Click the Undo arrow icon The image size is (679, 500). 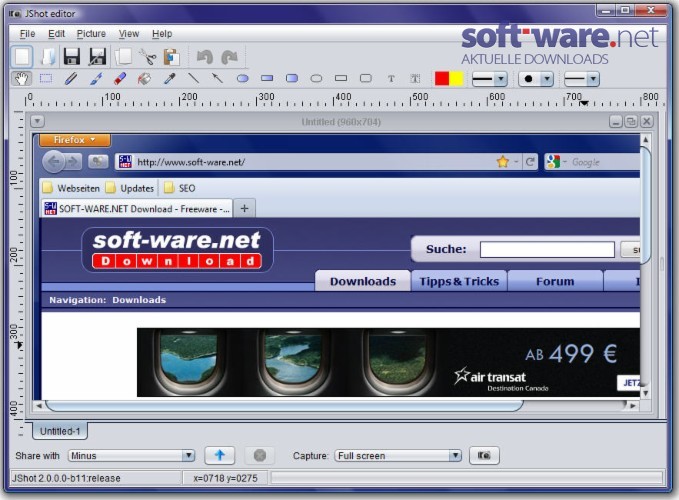coord(205,57)
